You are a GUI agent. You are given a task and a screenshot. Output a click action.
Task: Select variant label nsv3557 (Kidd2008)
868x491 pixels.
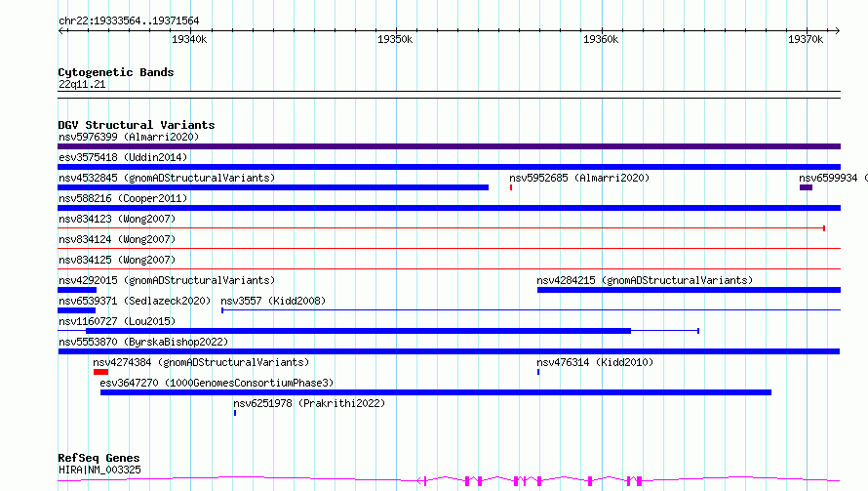273,301
